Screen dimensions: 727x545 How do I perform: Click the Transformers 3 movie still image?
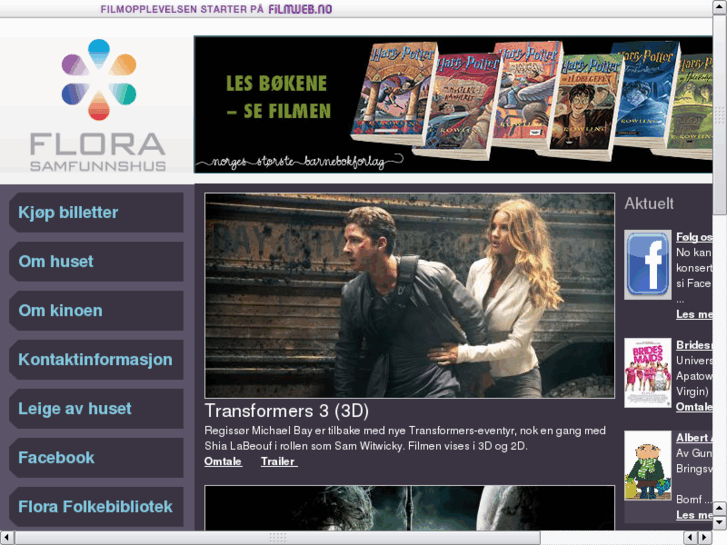click(x=409, y=295)
